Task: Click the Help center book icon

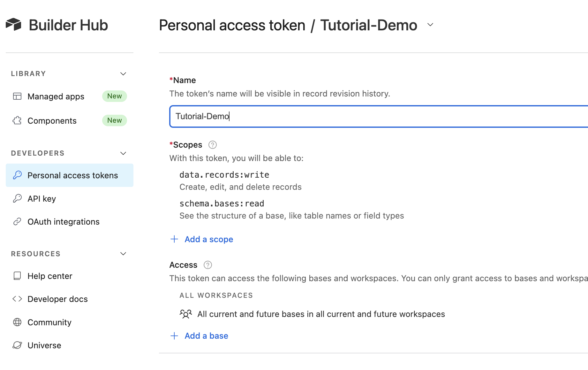Action: [18, 276]
